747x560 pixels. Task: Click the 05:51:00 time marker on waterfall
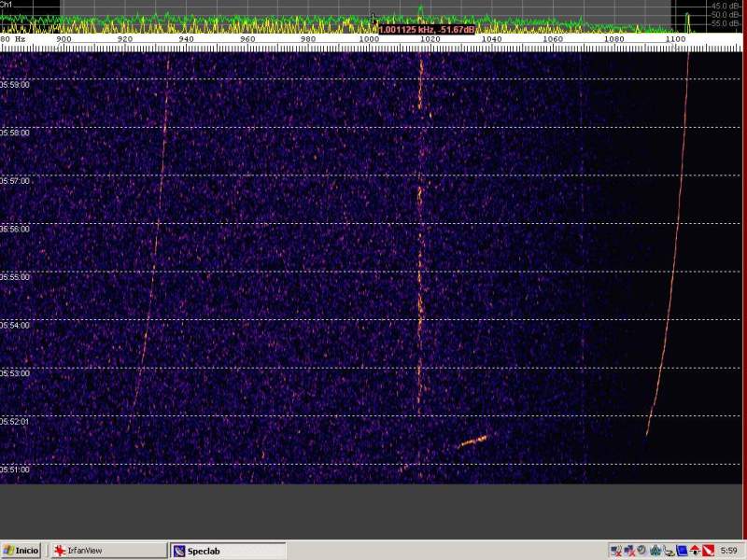(x=15, y=469)
